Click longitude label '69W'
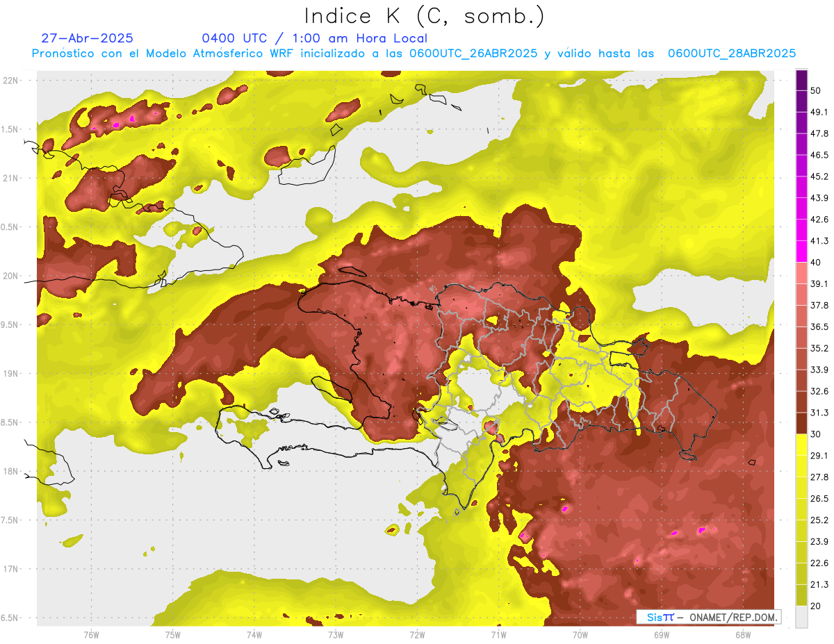The image size is (834, 644). (662, 634)
